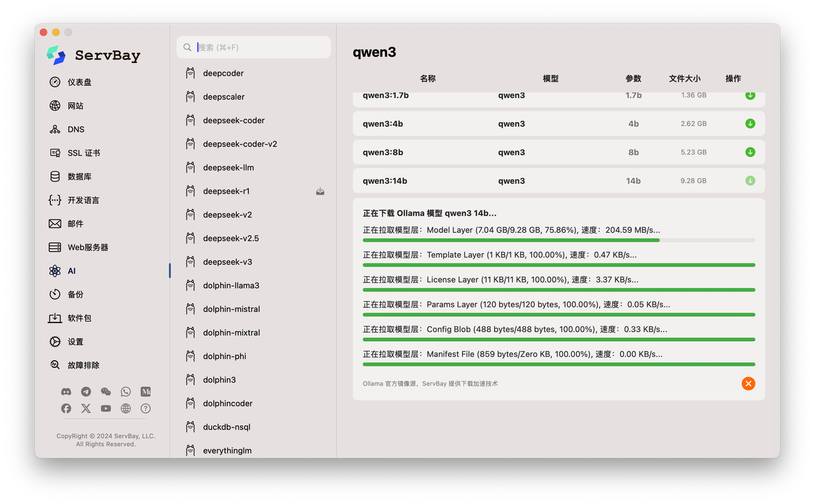Click the 备份 backup clock icon
Viewport: 815px width, 504px height.
click(55, 294)
